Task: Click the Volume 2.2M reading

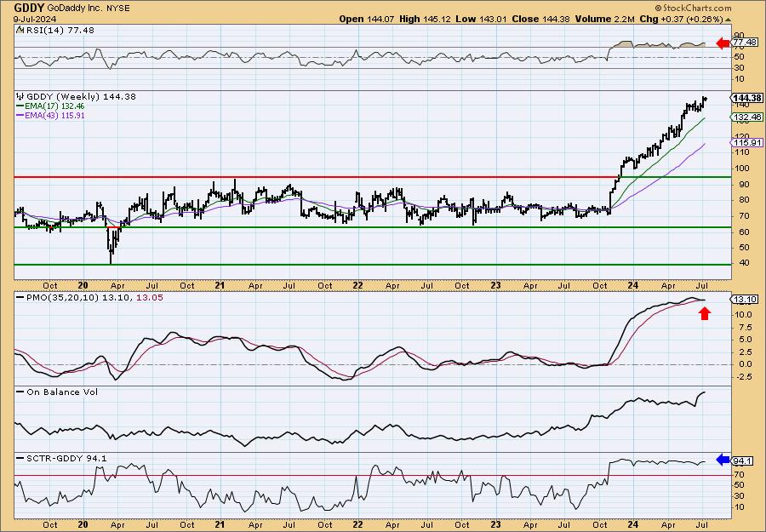Action: click(605, 19)
